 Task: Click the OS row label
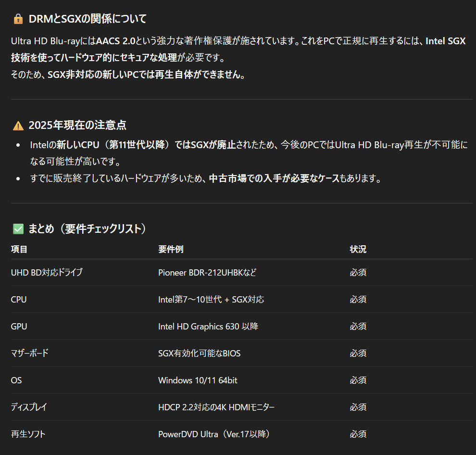[x=16, y=380]
